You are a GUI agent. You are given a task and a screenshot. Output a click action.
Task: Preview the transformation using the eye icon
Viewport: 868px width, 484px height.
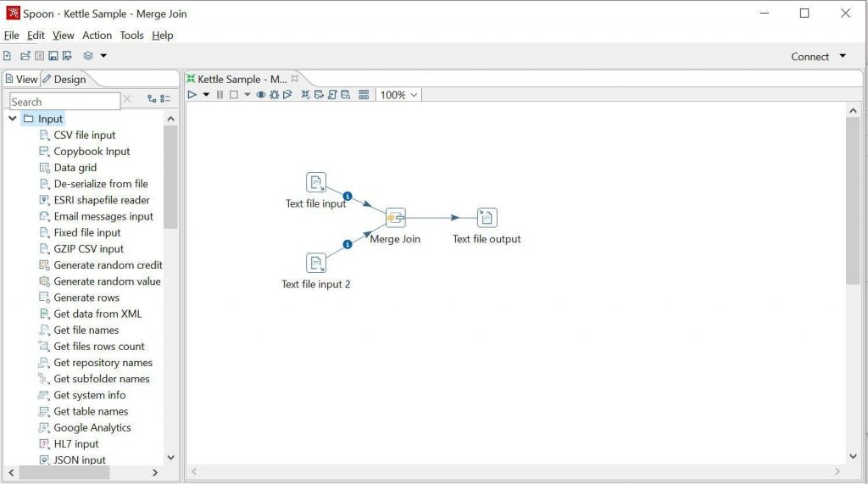pos(260,95)
